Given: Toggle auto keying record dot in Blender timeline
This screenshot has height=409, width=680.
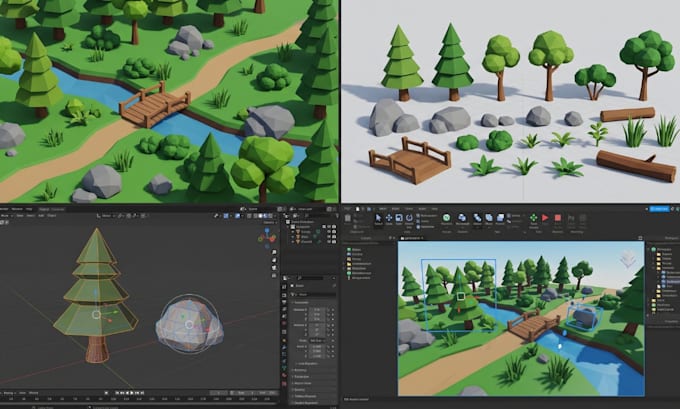Looking at the screenshot, I should (106, 393).
